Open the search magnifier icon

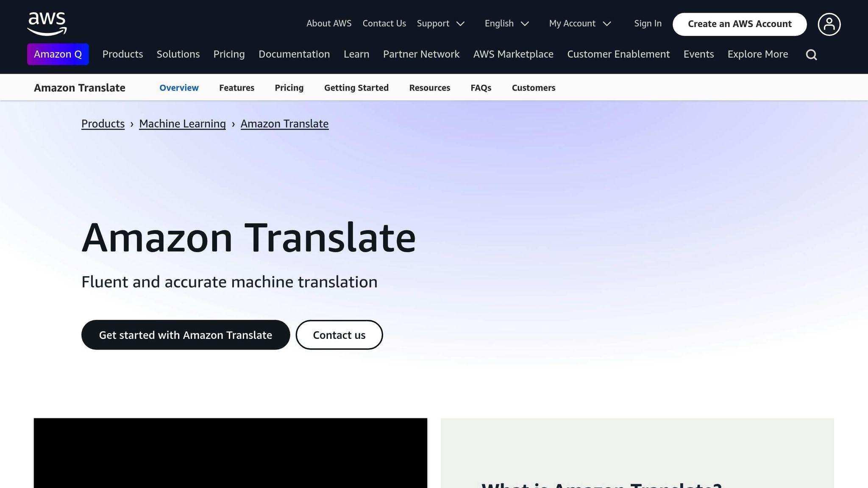(x=811, y=54)
